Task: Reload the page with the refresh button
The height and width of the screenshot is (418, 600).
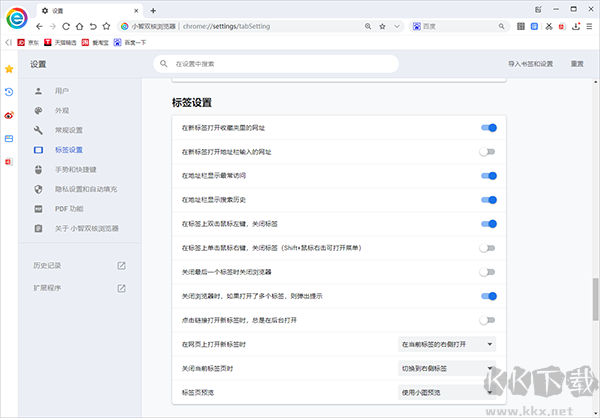Action: point(66,26)
